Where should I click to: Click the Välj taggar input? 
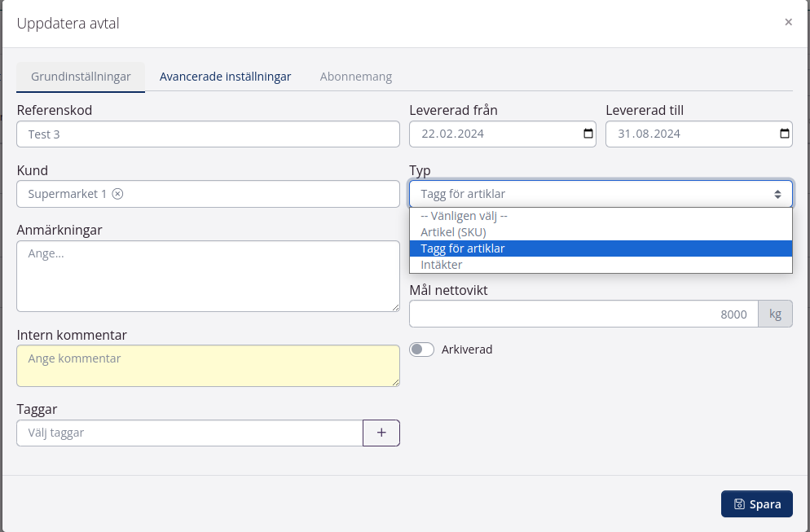click(189, 433)
